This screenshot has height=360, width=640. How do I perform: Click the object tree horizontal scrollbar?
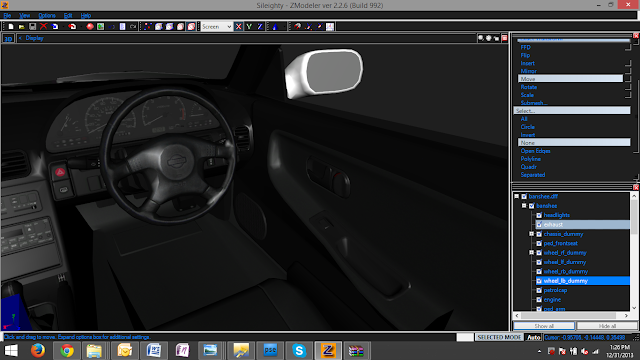click(571, 316)
